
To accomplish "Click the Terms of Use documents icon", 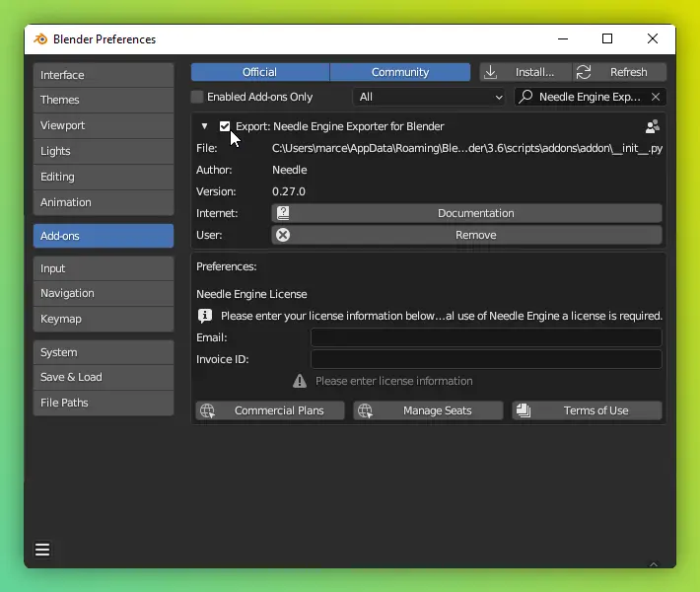I will tap(524, 410).
